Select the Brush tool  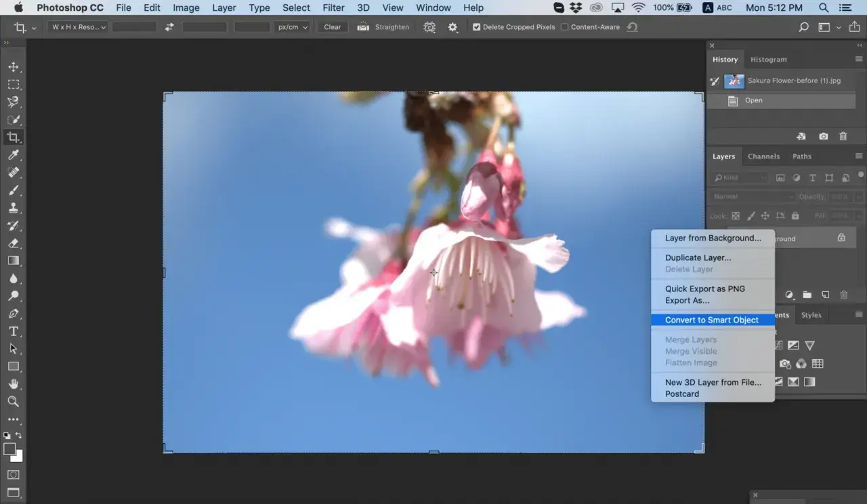[x=13, y=190]
